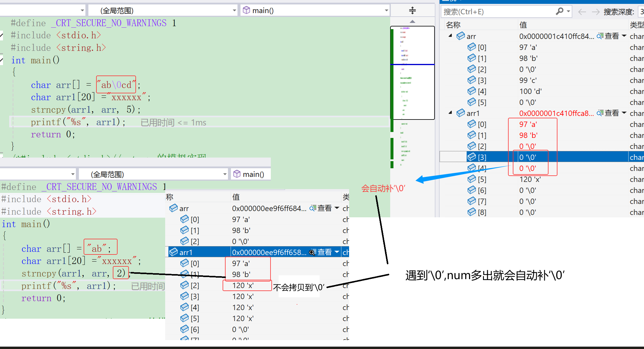Viewport: 644px width, 349px height.
Task: Collapse the arr1 tree node
Action: 450,113
